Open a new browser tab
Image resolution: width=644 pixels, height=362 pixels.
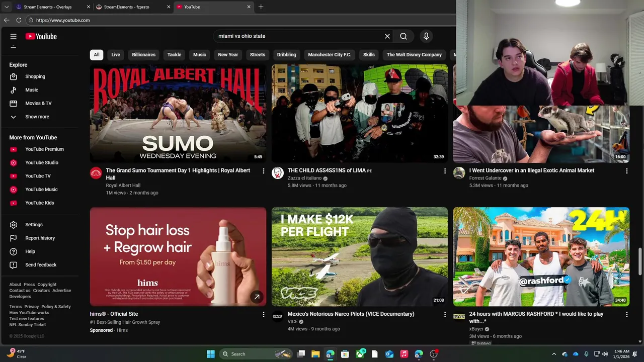[x=261, y=7]
